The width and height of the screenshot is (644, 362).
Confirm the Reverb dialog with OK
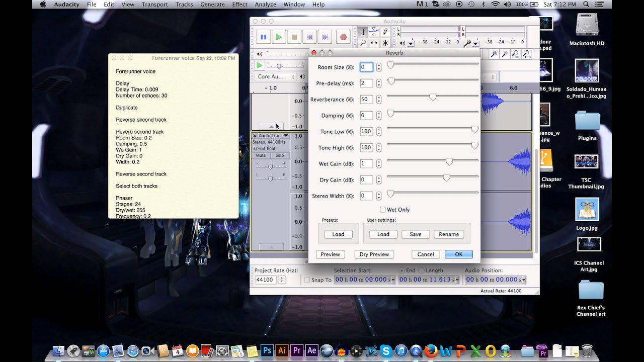[x=458, y=254]
